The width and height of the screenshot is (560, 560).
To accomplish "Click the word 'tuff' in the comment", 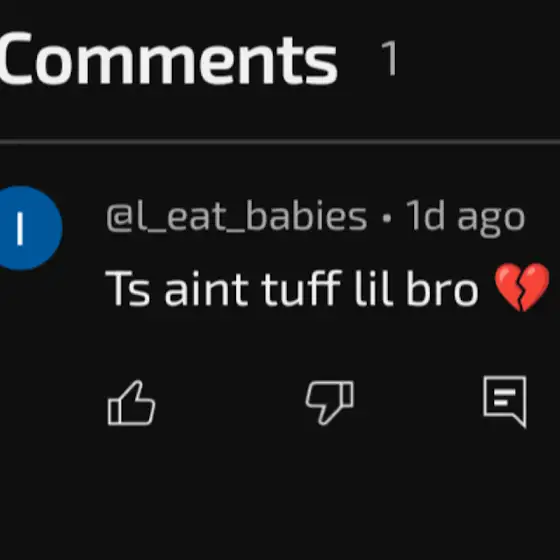I will point(301,288).
